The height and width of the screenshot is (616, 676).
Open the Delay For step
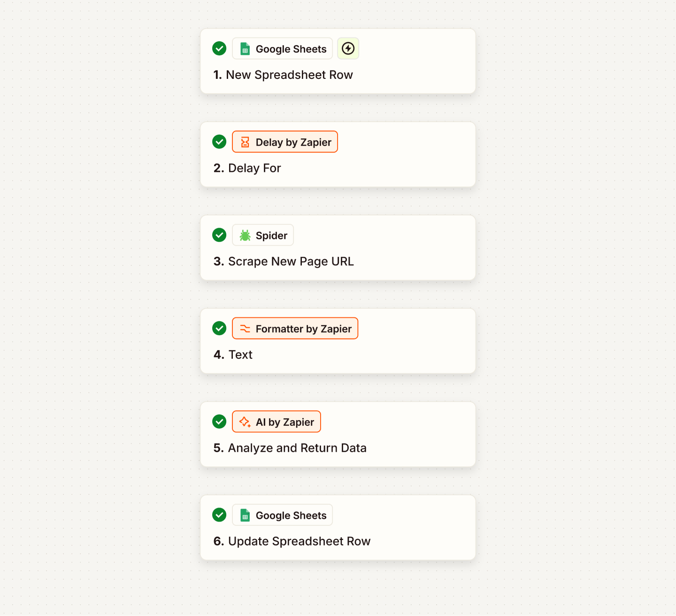(x=254, y=168)
